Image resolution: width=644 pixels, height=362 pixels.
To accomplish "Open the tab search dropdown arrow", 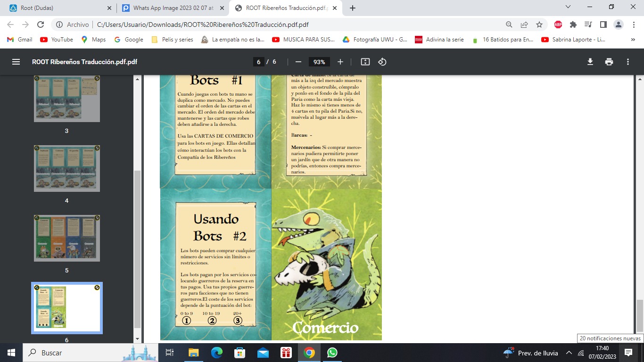I will click(x=568, y=7).
